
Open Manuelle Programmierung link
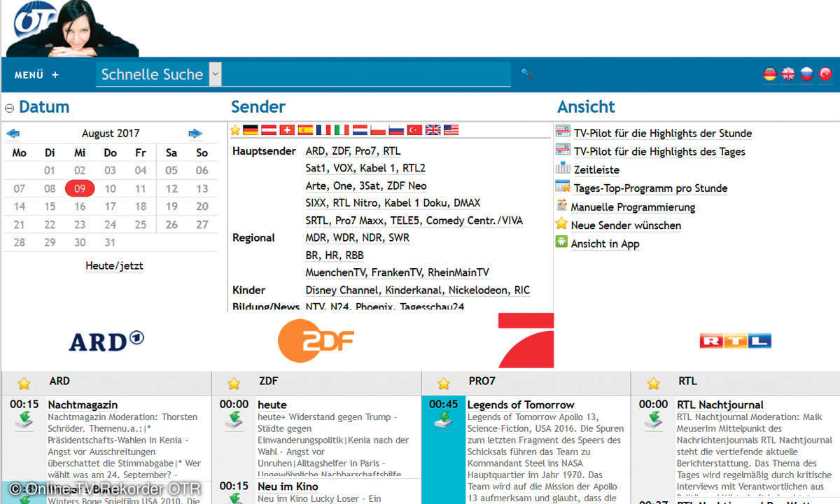[633, 206]
